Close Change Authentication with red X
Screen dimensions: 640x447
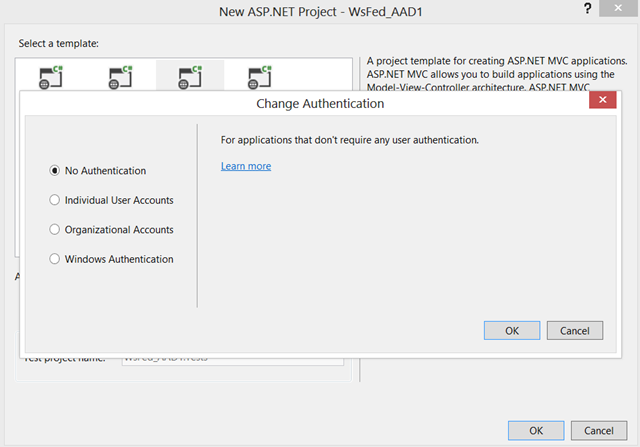(602, 100)
